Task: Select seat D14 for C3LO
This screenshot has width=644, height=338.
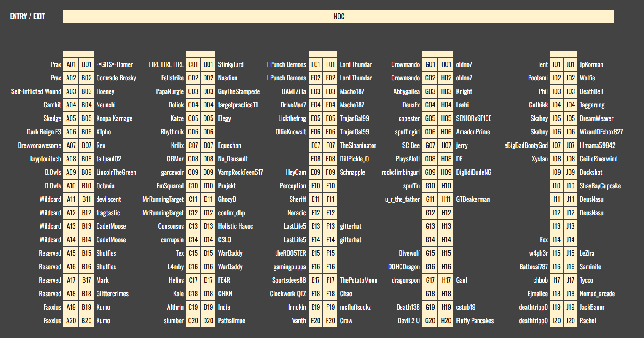Action: (208, 240)
